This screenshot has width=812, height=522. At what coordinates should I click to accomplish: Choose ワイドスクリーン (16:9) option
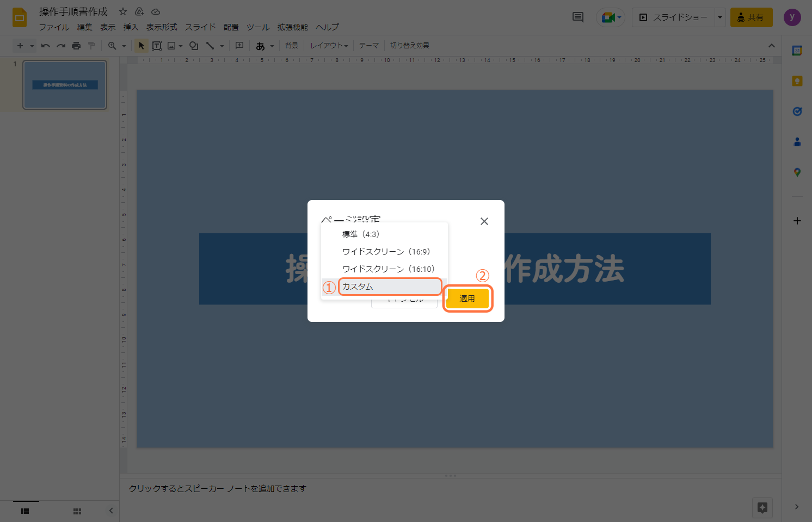point(384,252)
